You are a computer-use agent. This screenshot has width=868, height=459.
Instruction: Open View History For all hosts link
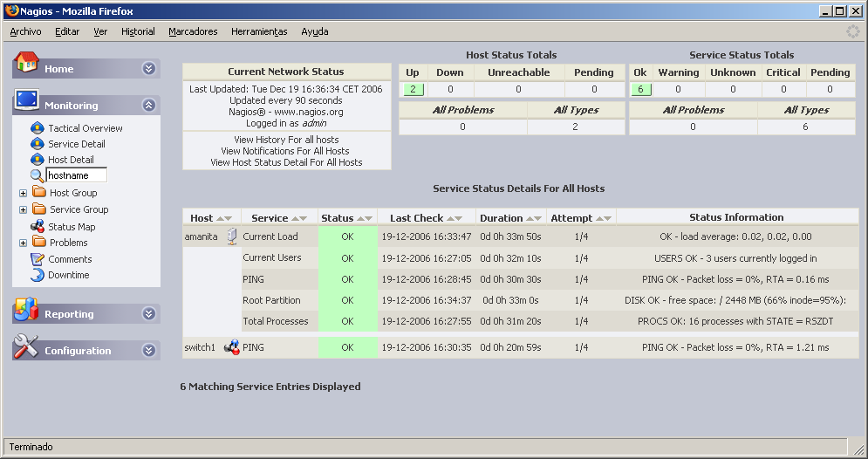tap(286, 140)
